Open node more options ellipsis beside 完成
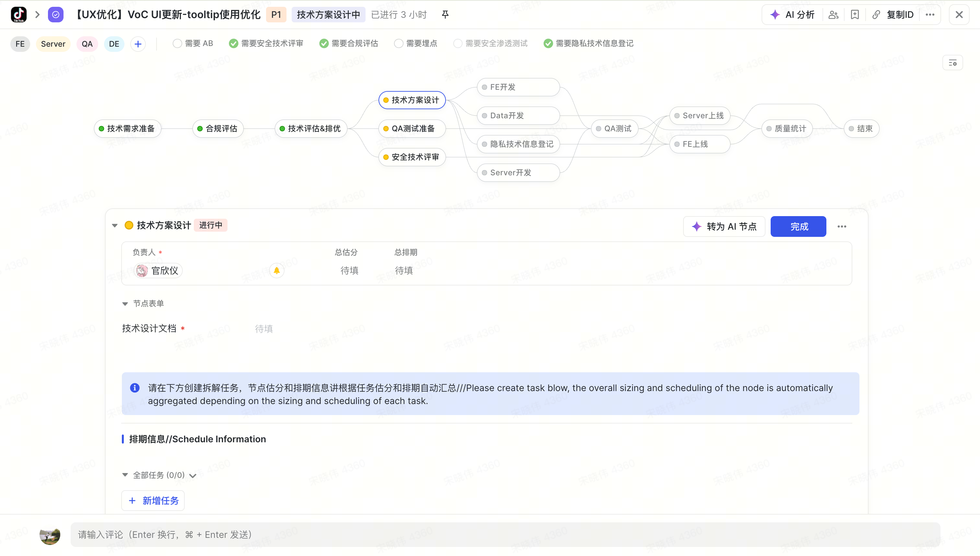The height and width of the screenshot is (556, 980). tap(842, 226)
